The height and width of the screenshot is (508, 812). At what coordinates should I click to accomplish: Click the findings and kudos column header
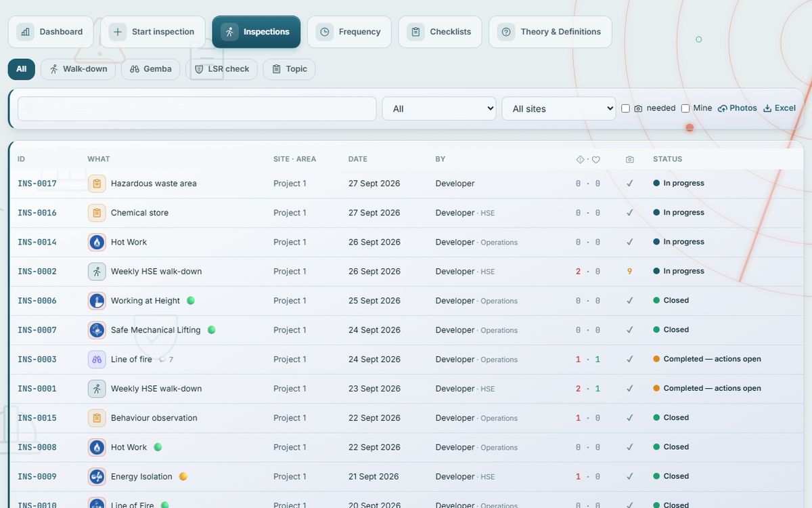point(588,160)
